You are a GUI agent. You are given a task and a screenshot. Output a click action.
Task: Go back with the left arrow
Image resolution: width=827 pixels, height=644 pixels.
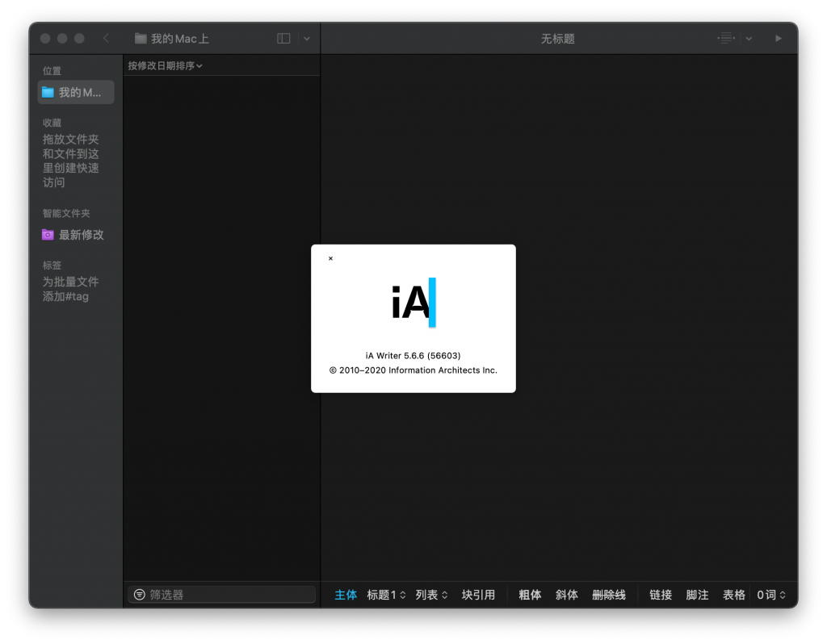click(106, 39)
